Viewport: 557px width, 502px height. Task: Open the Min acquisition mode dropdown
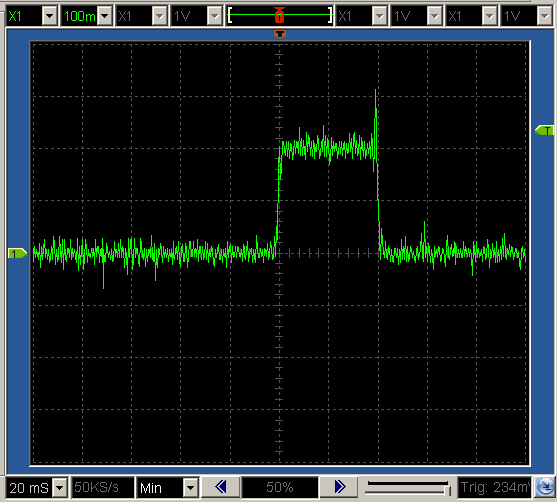(x=190, y=487)
